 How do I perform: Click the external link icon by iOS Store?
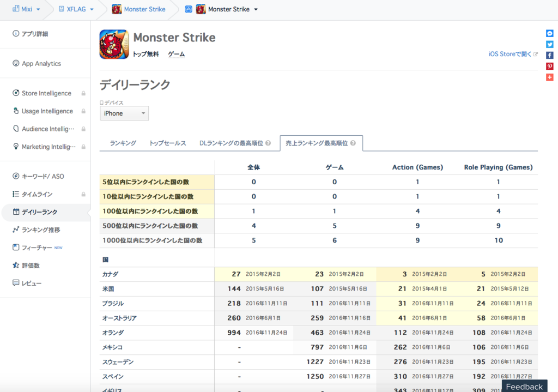535,54
